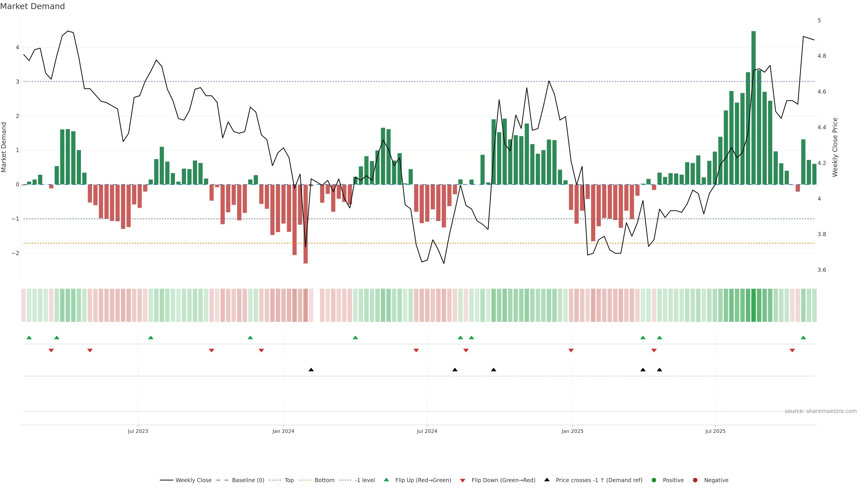Click Positive green circle legend icon

[x=654, y=480]
